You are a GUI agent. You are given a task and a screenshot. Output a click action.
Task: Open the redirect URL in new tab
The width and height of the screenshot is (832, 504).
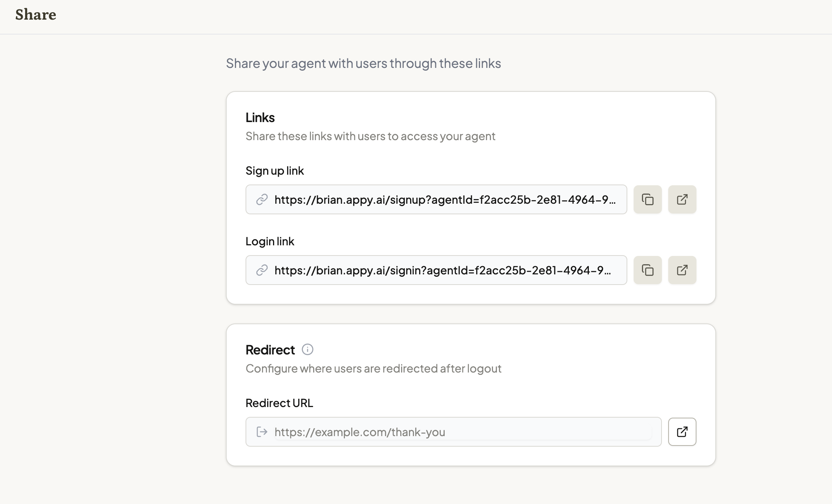(682, 432)
